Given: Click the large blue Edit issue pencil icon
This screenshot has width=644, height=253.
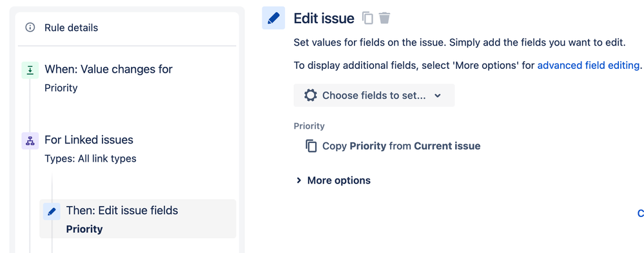Looking at the screenshot, I should coord(273,18).
